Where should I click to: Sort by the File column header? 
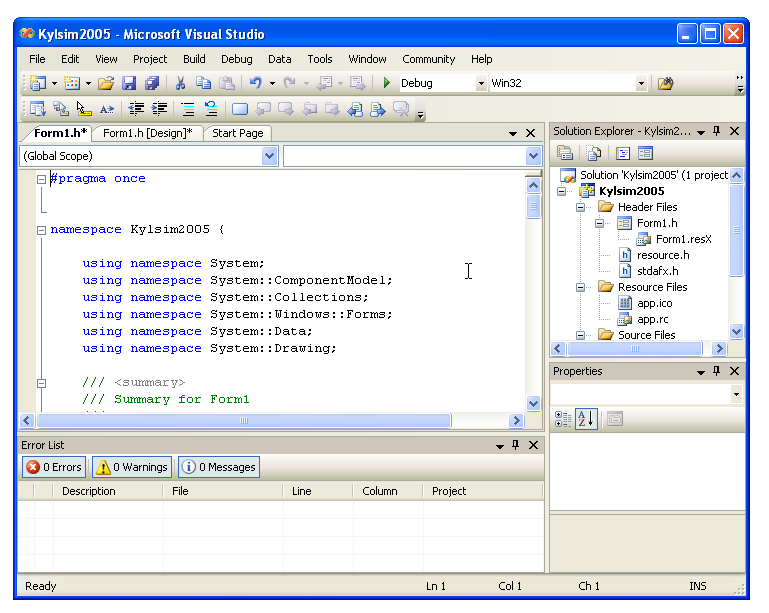click(223, 491)
